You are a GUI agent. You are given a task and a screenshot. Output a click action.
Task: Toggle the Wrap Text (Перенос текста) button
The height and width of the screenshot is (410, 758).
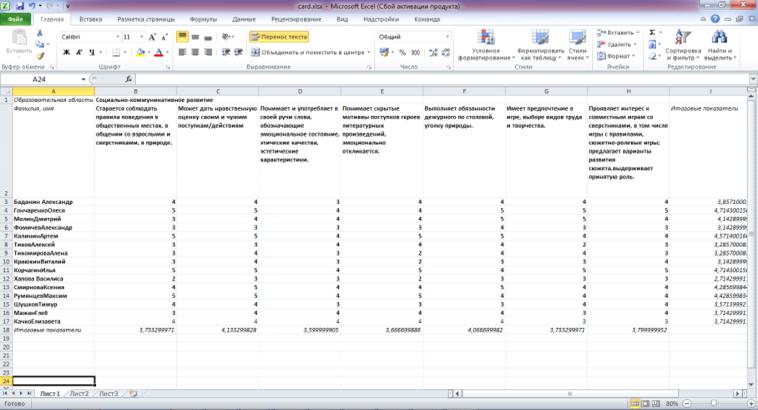(x=279, y=37)
